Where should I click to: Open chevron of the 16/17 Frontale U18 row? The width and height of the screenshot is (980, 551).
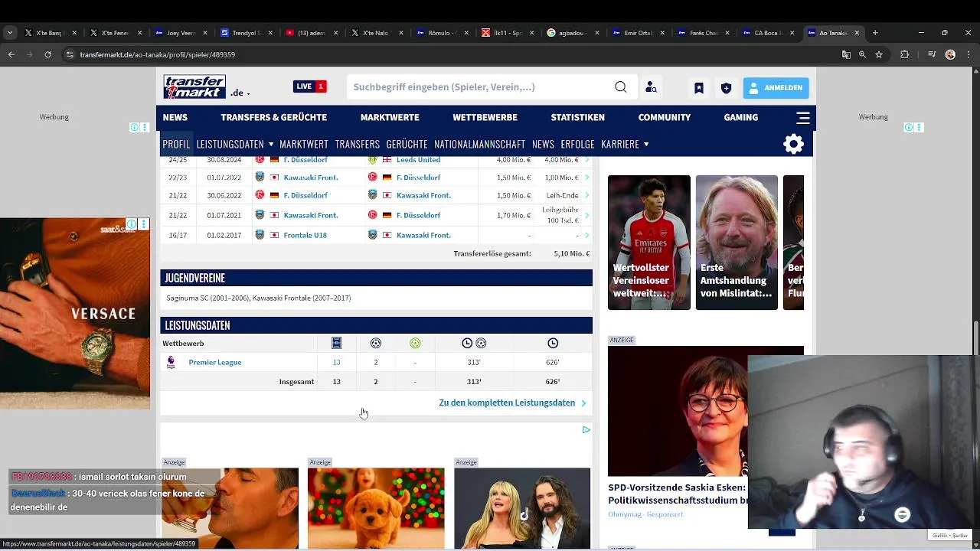586,235
